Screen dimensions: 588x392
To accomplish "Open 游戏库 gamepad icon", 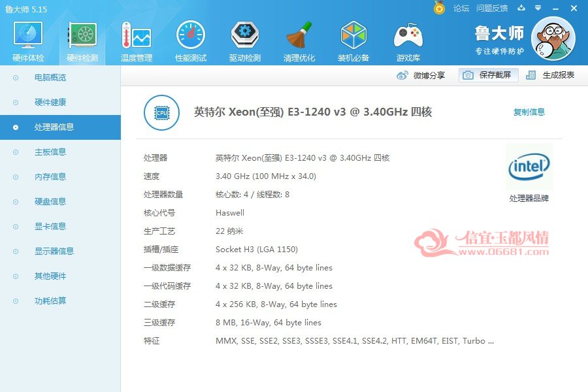I will (x=408, y=35).
